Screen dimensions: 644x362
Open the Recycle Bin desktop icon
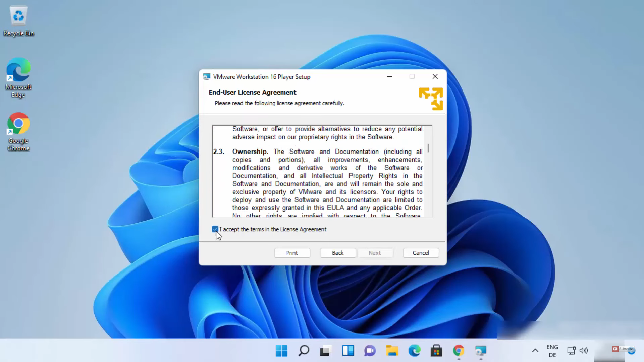point(18,20)
